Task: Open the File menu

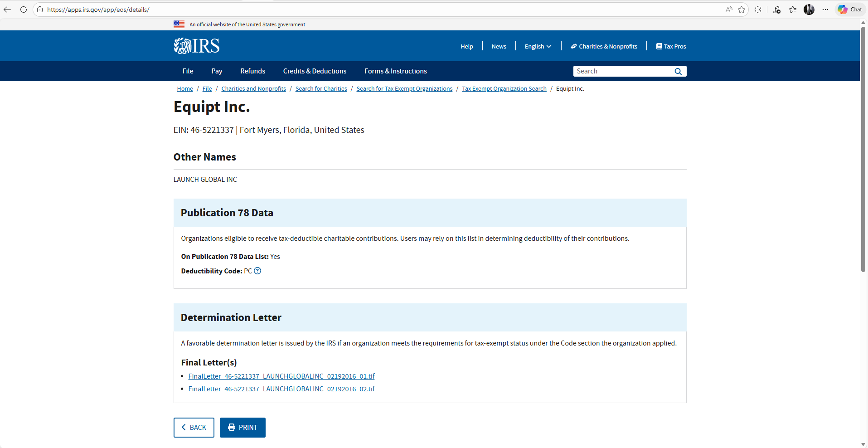Action: point(188,71)
